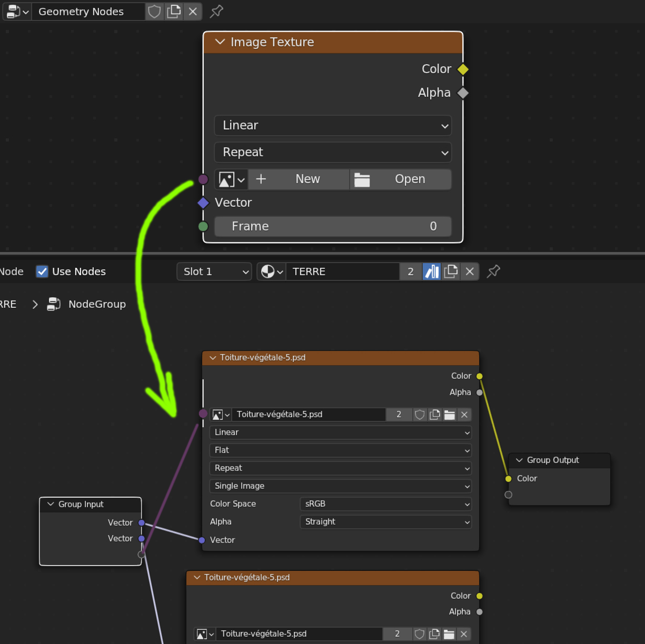This screenshot has width=645, height=644.
Task: Open the Geometry Nodes node tree browser icon
Action: point(17,12)
